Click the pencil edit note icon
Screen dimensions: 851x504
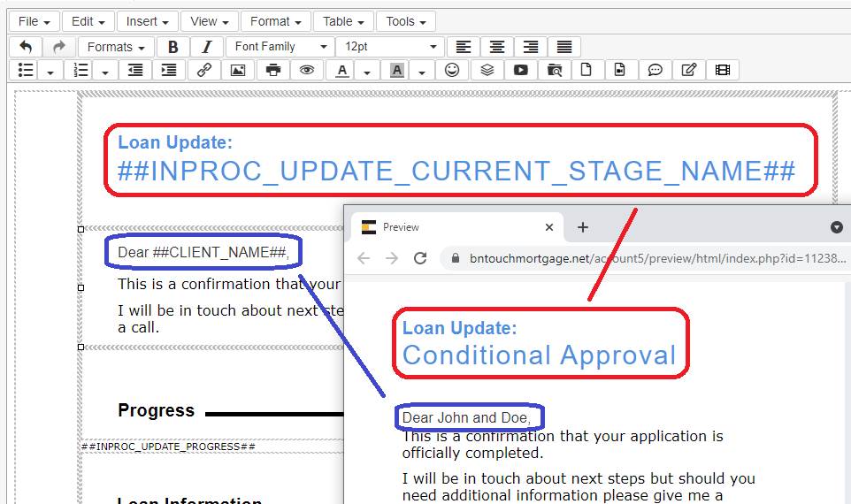(689, 70)
